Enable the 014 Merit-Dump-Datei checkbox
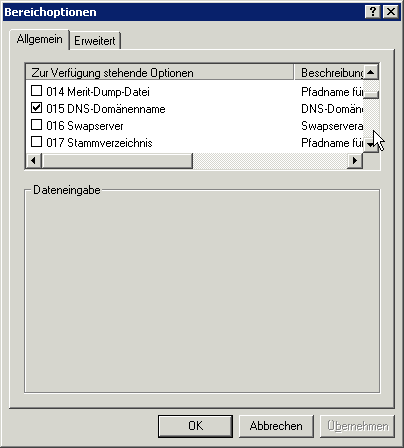404x448 pixels. pos(36,91)
